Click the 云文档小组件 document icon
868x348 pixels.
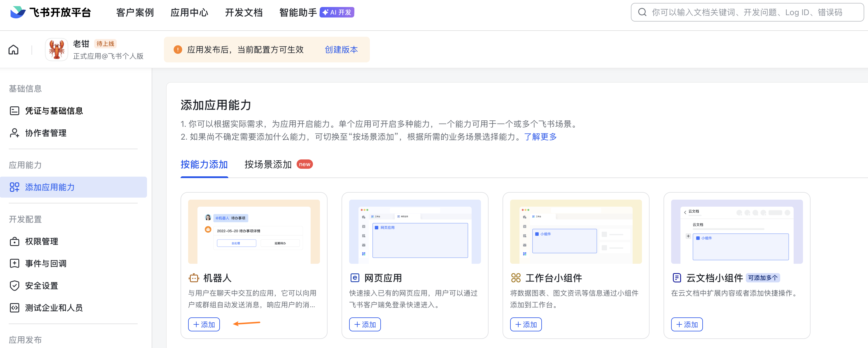(x=677, y=278)
